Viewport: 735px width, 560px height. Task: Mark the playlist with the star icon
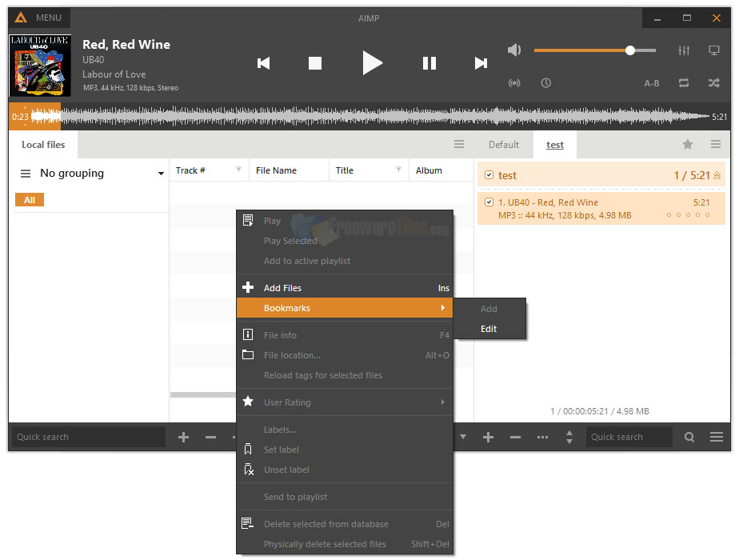pos(687,145)
